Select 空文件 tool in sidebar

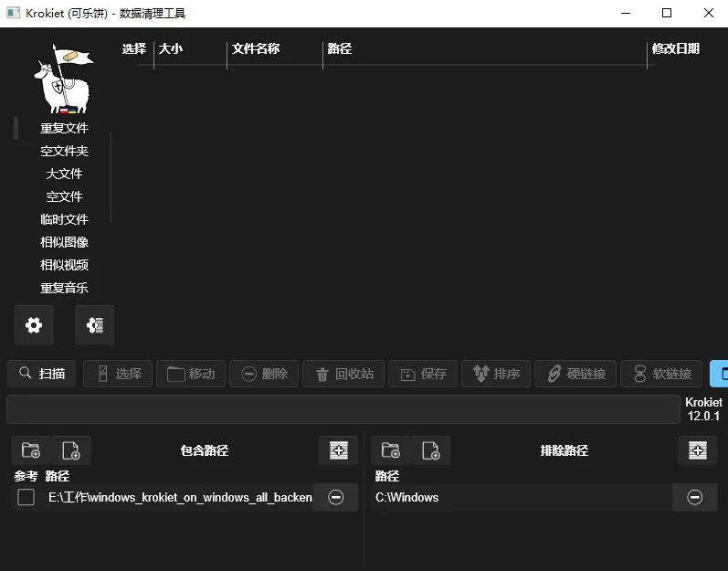coord(64,196)
